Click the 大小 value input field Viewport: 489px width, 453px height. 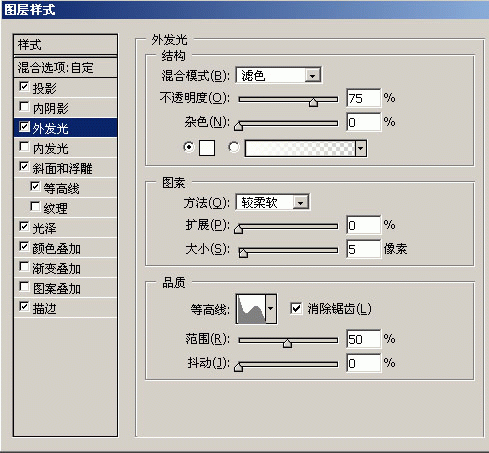point(363,249)
